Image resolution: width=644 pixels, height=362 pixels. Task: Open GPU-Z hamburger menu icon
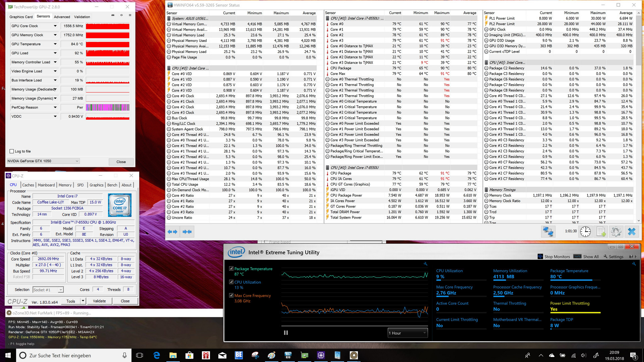click(x=130, y=15)
